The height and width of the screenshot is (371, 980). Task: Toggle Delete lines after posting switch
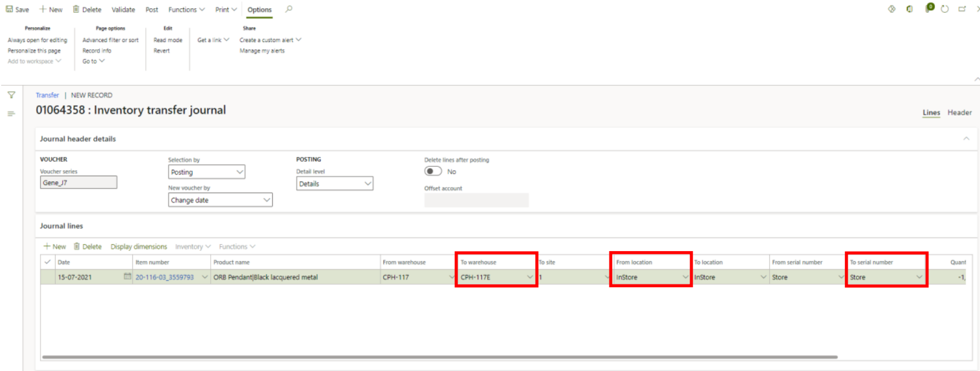point(433,171)
